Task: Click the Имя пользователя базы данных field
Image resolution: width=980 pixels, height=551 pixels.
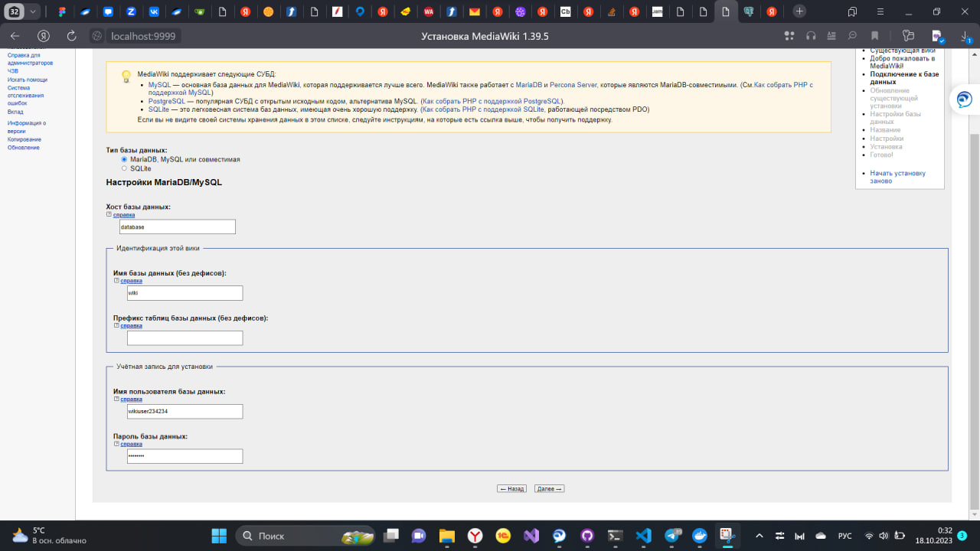Action: pyautogui.click(x=185, y=411)
